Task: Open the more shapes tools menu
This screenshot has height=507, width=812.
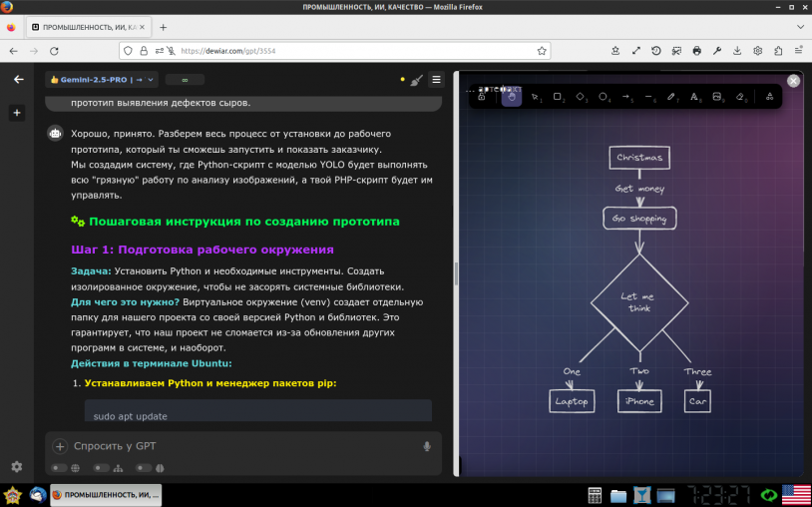Action: pos(769,97)
